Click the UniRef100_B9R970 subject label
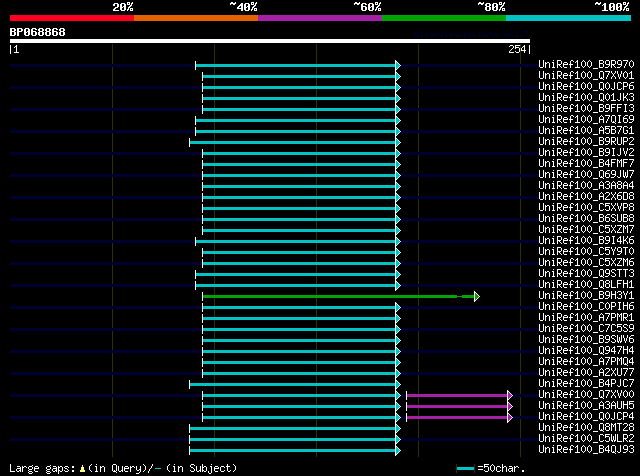Viewport: 640px width, 476px height. pos(586,64)
